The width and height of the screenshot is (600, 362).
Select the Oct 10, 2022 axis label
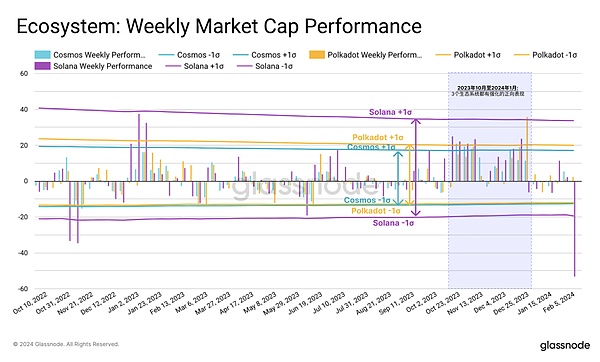30,303
